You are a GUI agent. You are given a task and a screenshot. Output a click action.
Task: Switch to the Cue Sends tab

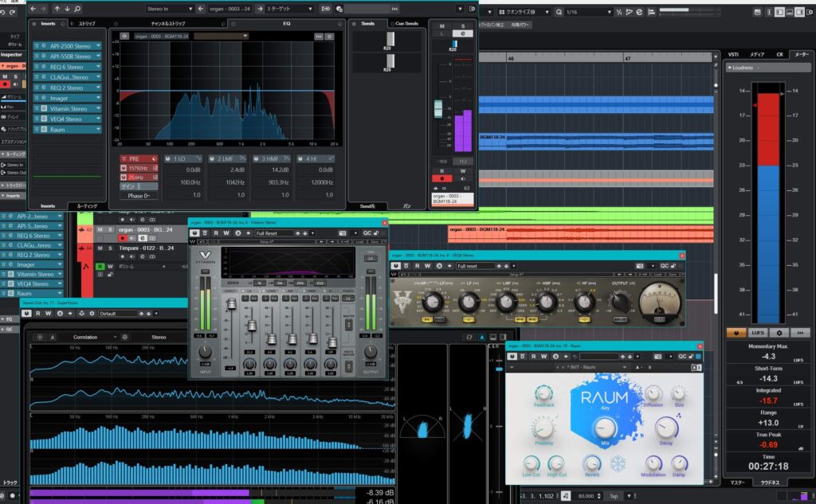tap(406, 24)
